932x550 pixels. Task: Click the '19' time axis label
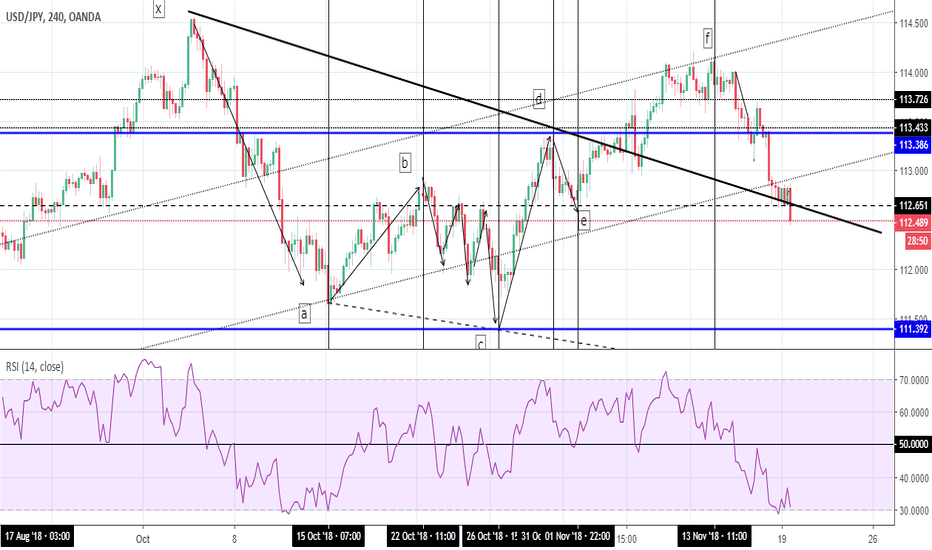tap(782, 539)
